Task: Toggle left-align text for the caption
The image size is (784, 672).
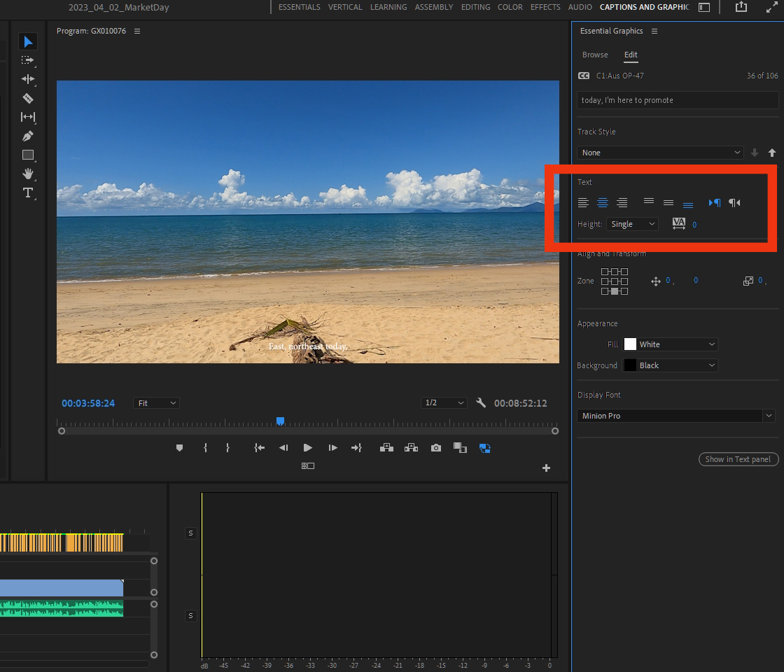Action: coord(583,203)
